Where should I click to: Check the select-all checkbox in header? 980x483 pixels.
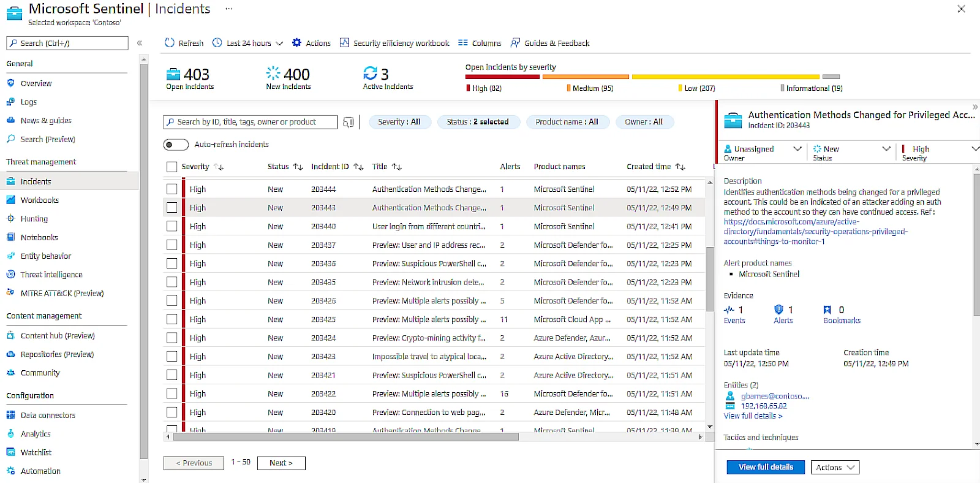171,167
